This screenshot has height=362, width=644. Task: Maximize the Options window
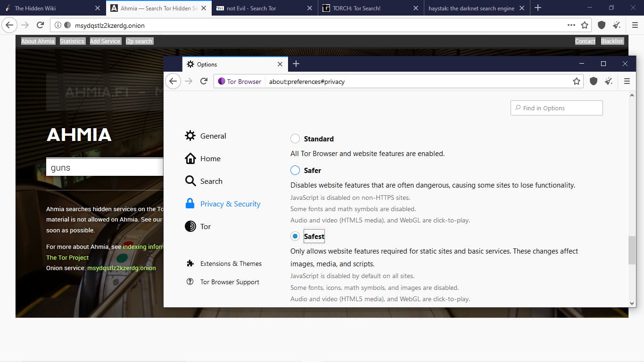[603, 64]
